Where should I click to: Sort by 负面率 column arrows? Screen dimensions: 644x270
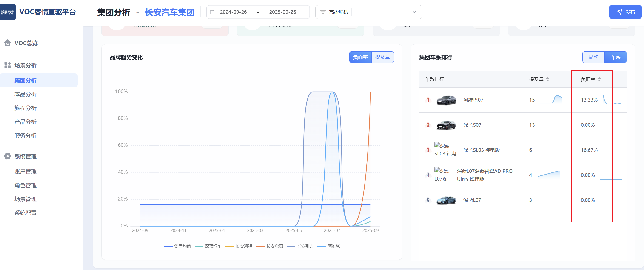[x=599, y=79]
